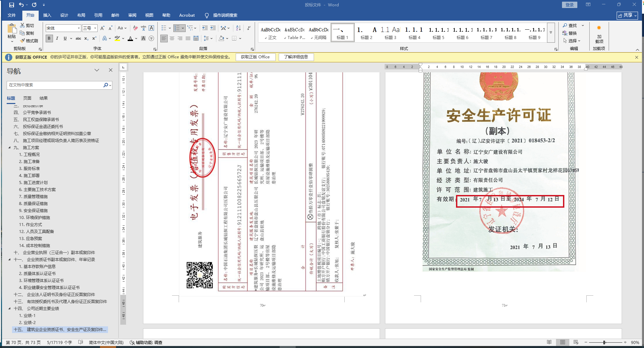The height and width of the screenshot is (348, 644).
Task: Clear all formatting with the eraser icon
Action: (x=135, y=28)
